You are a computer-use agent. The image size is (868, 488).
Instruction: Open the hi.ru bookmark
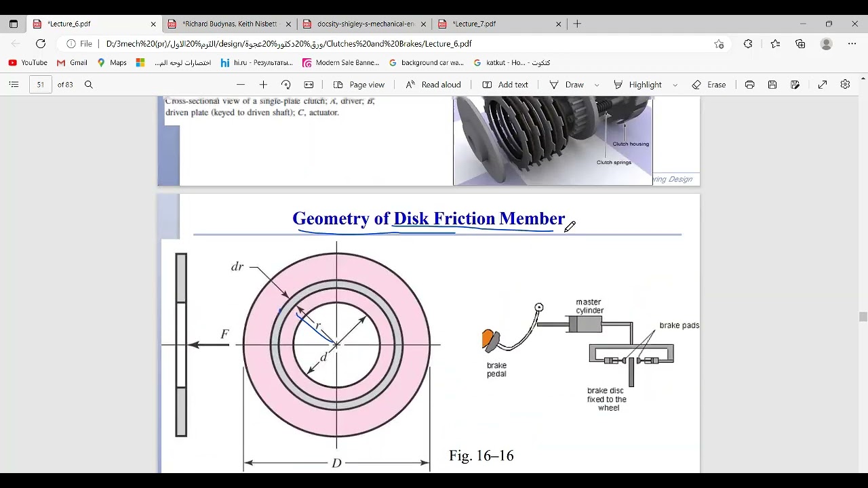coord(256,62)
